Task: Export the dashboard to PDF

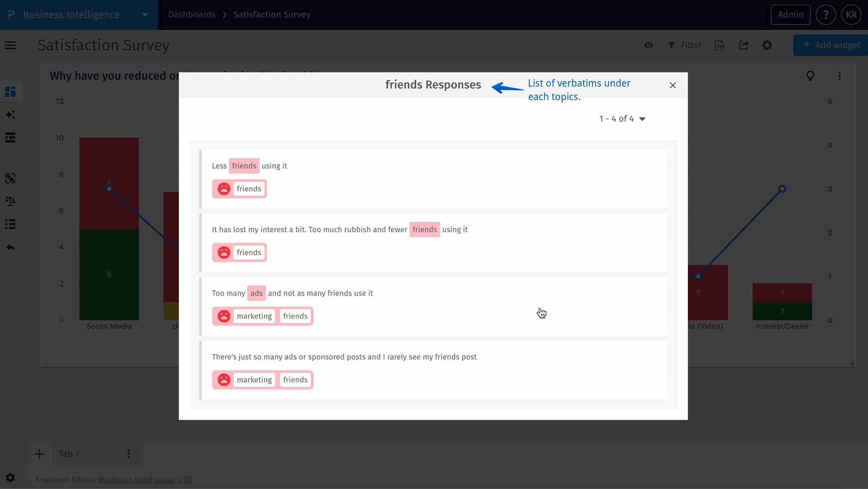Action: 720,45
